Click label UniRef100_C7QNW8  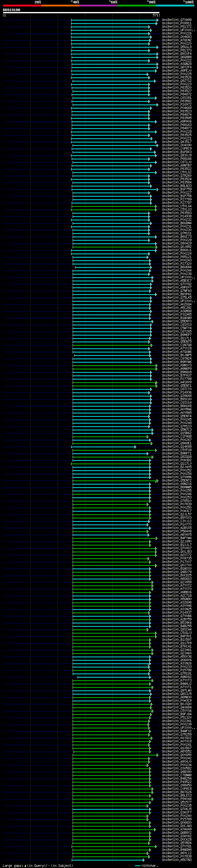point(177,775)
